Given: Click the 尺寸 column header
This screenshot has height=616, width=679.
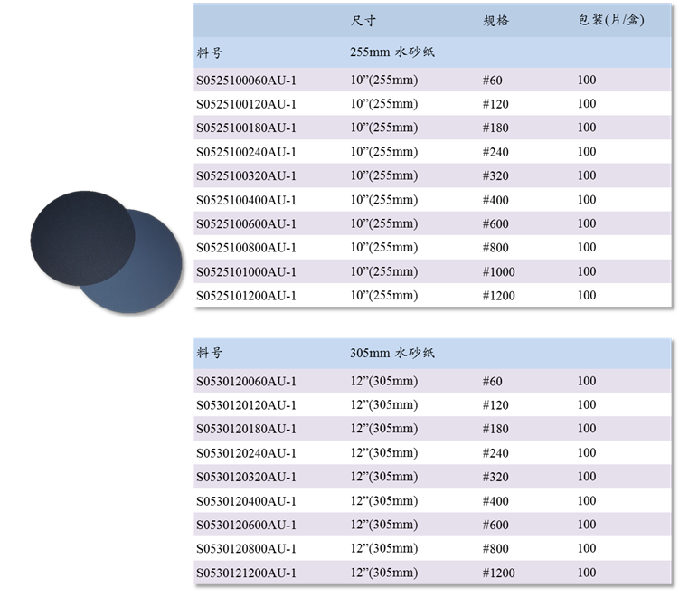Looking at the screenshot, I should point(363,21).
